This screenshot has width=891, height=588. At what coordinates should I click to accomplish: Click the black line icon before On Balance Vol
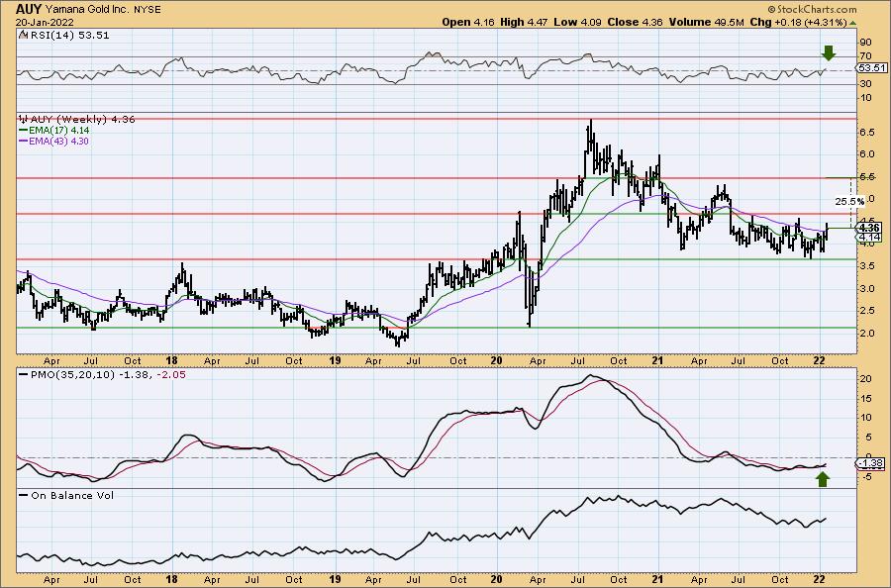[x=24, y=495]
